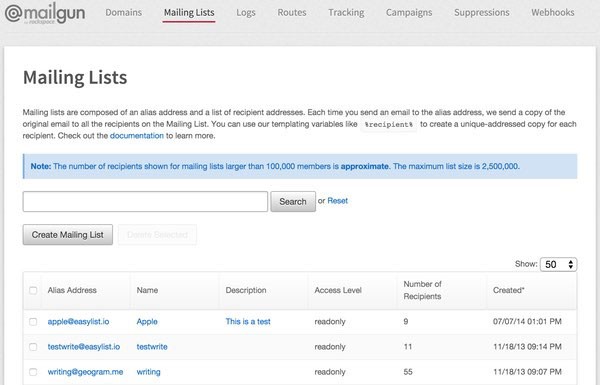Click readonly access level in testwrite row
The image size is (600, 385).
coord(330,347)
